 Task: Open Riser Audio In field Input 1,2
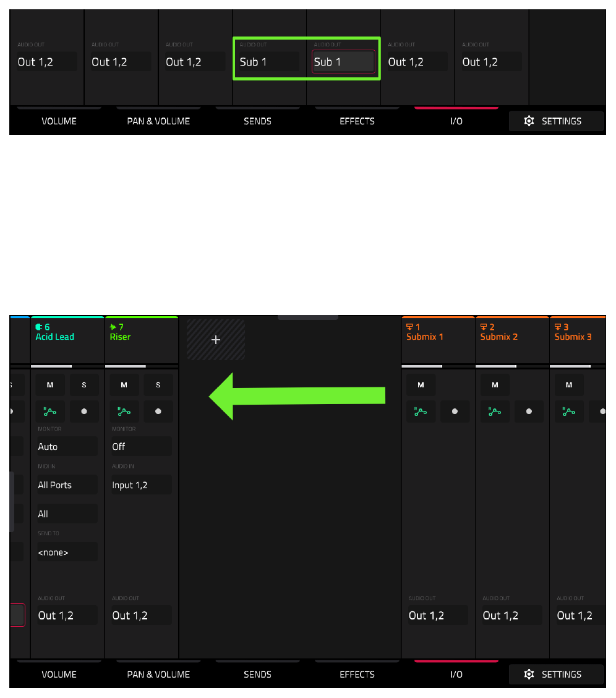pyautogui.click(x=141, y=485)
